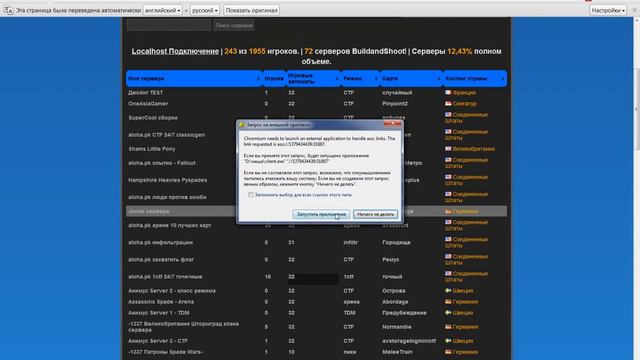
Task: Open the target language dropdown "русский"
Action: pyautogui.click(x=205, y=10)
